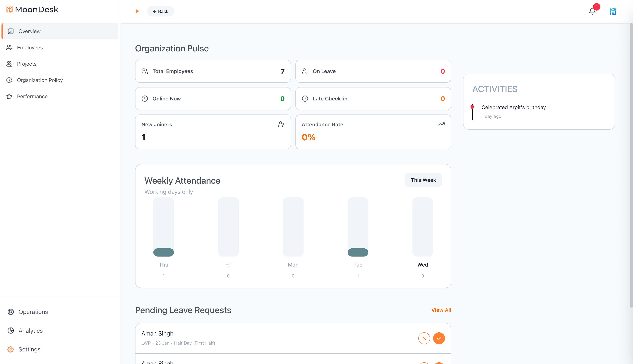Click the 'Thu' day label
This screenshot has height=364, width=633.
(164, 265)
